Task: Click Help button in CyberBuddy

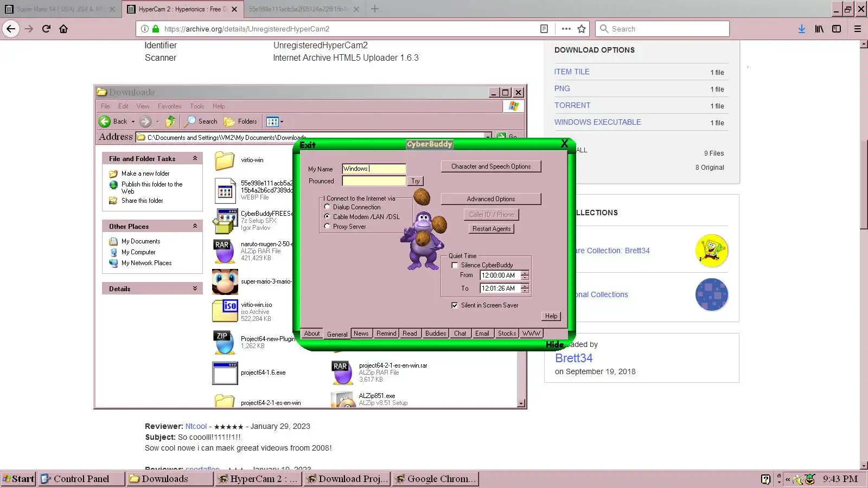Action: pyautogui.click(x=551, y=316)
